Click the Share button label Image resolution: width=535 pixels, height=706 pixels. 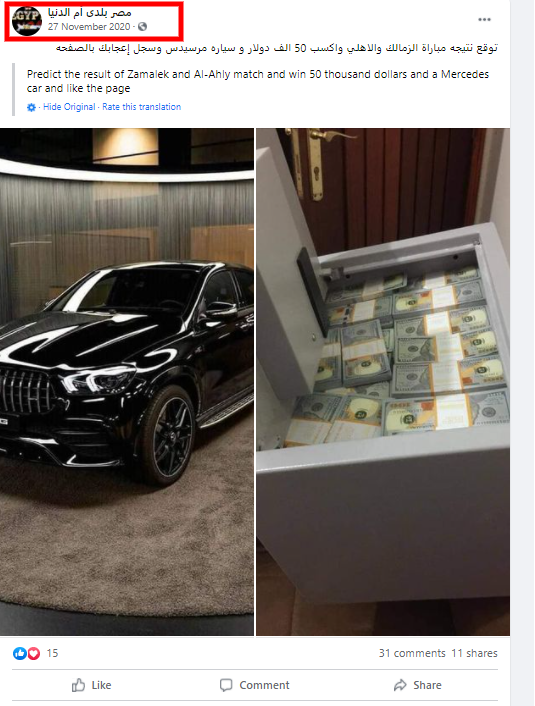pos(427,685)
